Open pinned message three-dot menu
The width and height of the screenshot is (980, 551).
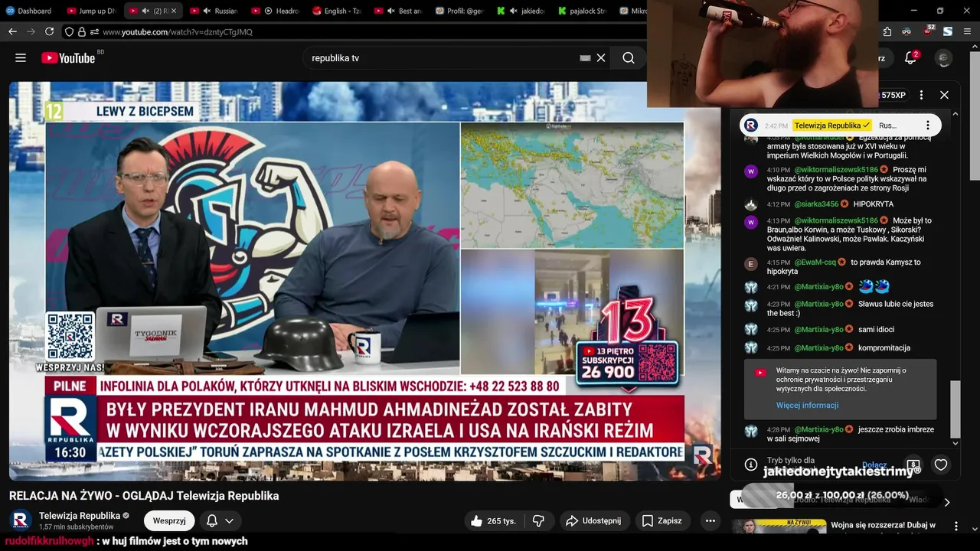pos(927,125)
